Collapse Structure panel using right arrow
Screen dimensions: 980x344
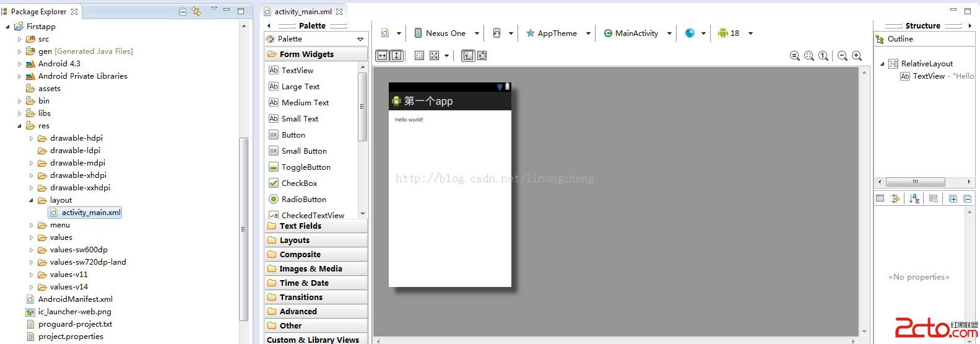point(969,25)
